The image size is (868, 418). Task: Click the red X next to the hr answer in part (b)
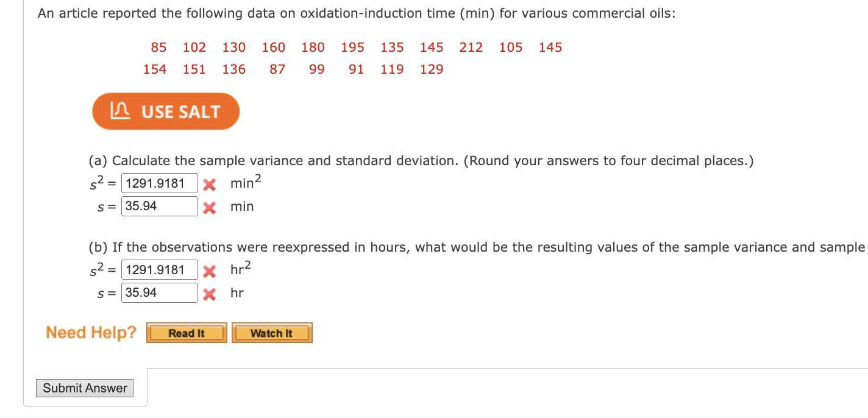click(210, 293)
